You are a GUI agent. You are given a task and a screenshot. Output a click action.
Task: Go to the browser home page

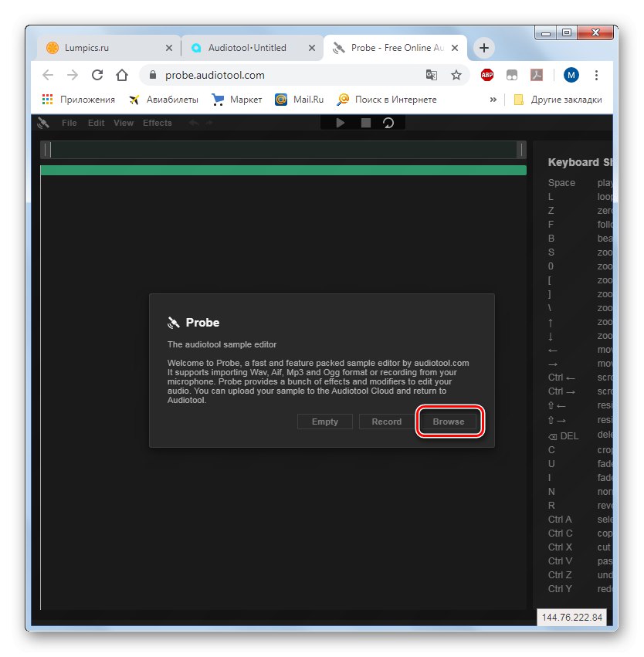122,75
